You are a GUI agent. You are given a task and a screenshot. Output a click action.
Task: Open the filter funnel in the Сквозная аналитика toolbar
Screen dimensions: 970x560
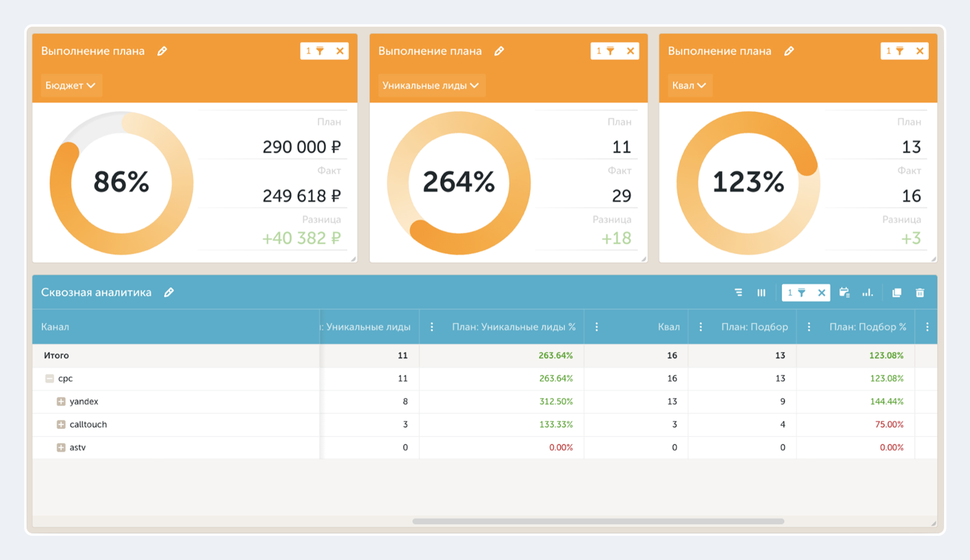coord(801,293)
